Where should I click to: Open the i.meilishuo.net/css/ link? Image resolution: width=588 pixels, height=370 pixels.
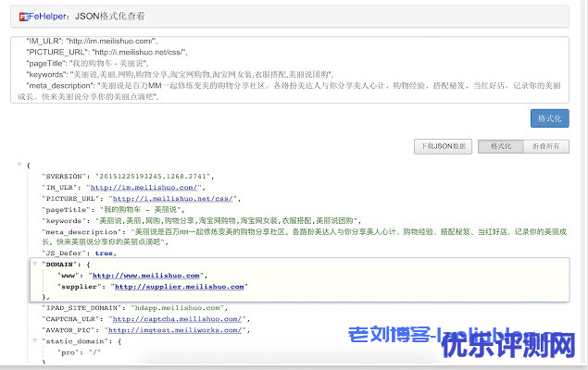(175, 198)
